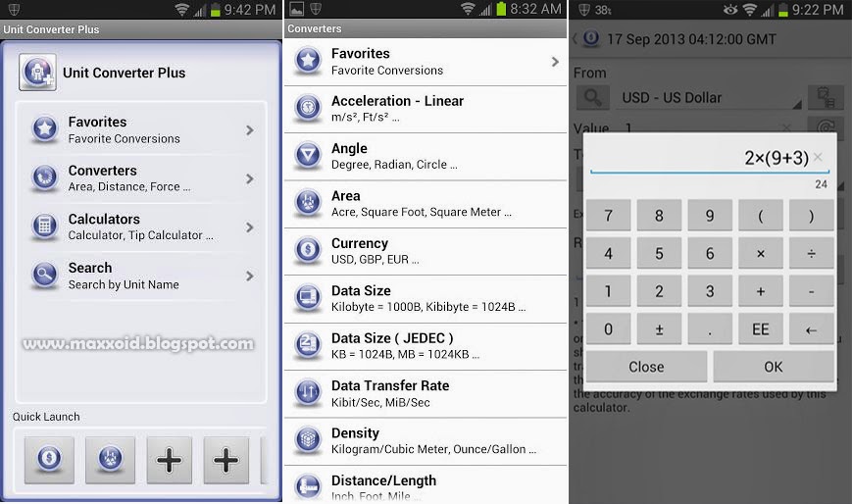This screenshot has width=852, height=504.
Task: Expand Calculators chevron on home screen
Action: (x=249, y=227)
